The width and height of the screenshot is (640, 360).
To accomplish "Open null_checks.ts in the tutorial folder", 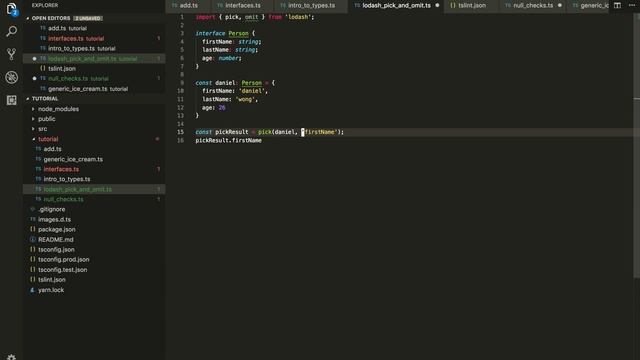I will 63,199.
